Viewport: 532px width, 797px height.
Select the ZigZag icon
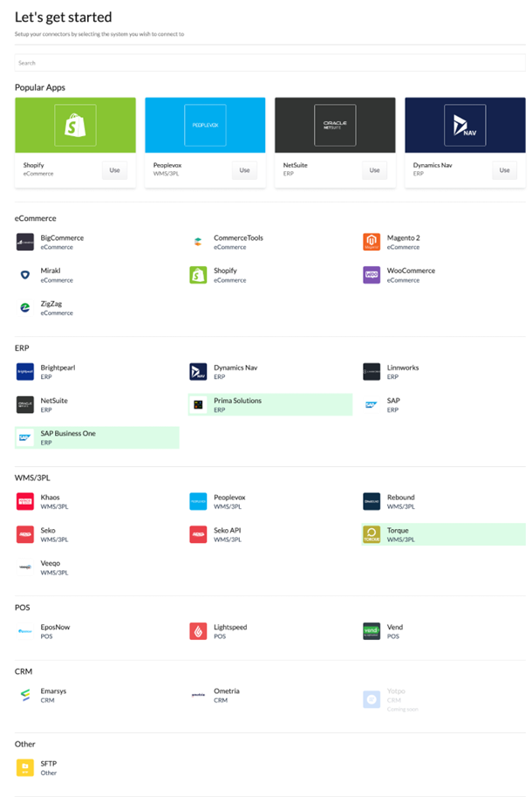click(25, 307)
